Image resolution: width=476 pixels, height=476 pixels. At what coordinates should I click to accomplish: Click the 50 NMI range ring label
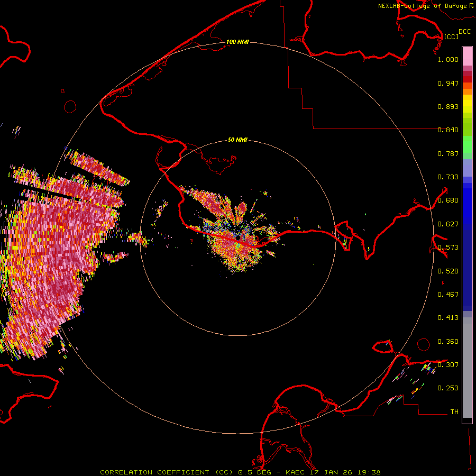point(237,140)
